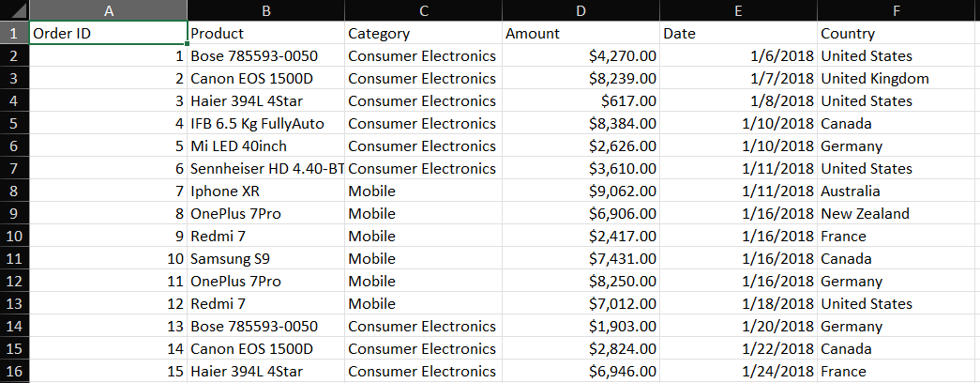Click the 1/6/2018 date cell

(x=738, y=55)
